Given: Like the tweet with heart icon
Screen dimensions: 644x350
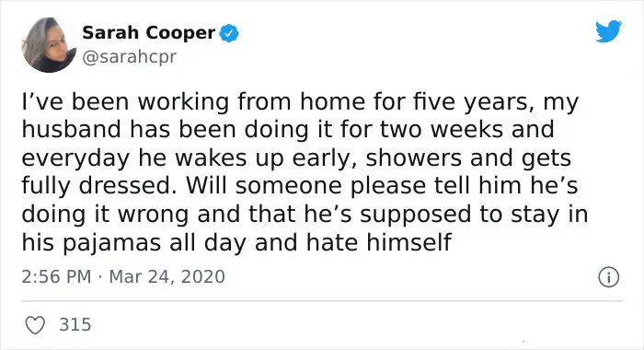Looking at the screenshot, I should point(35,325).
